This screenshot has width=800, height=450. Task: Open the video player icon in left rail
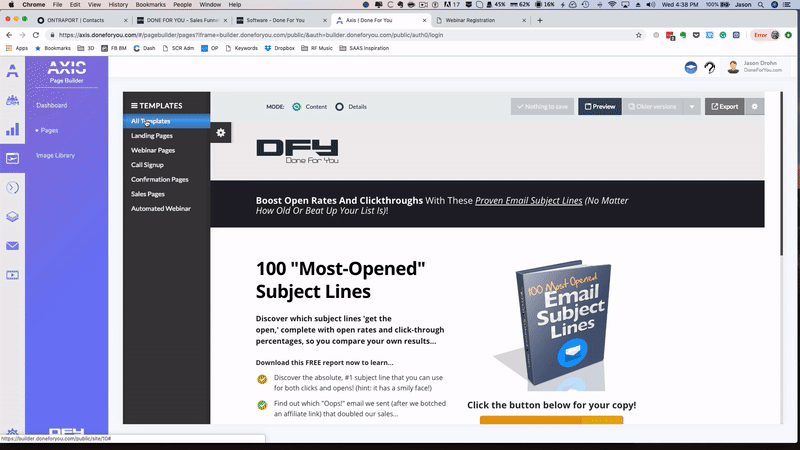(x=12, y=275)
